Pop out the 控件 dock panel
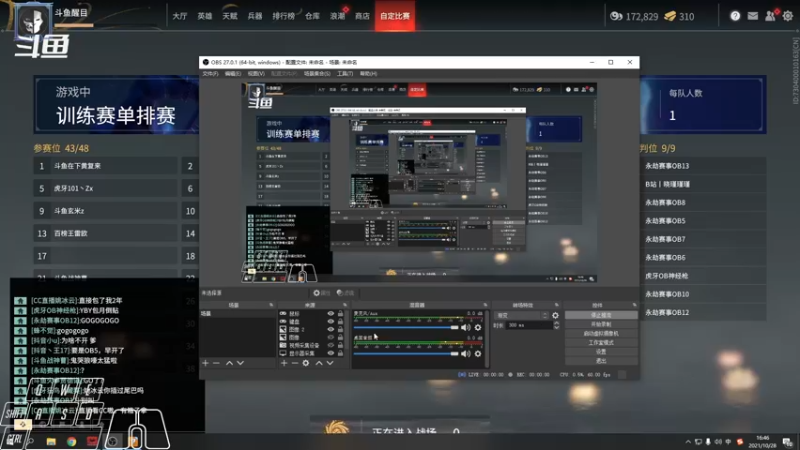Viewport: 800px width, 450px height. coord(634,305)
